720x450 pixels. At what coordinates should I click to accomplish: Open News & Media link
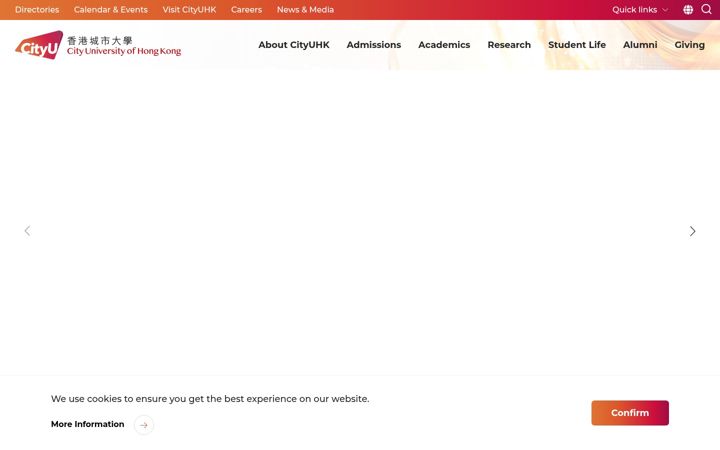[x=305, y=10]
